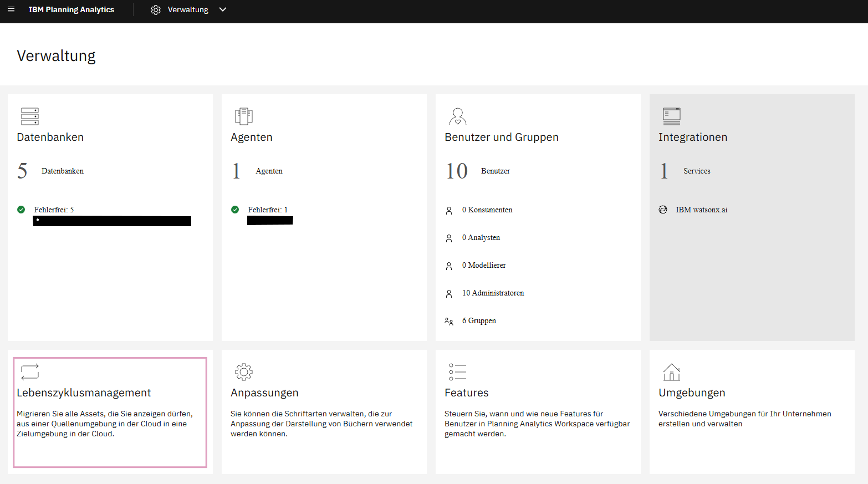
Task: Click the Integrationen window icon
Action: click(x=671, y=116)
